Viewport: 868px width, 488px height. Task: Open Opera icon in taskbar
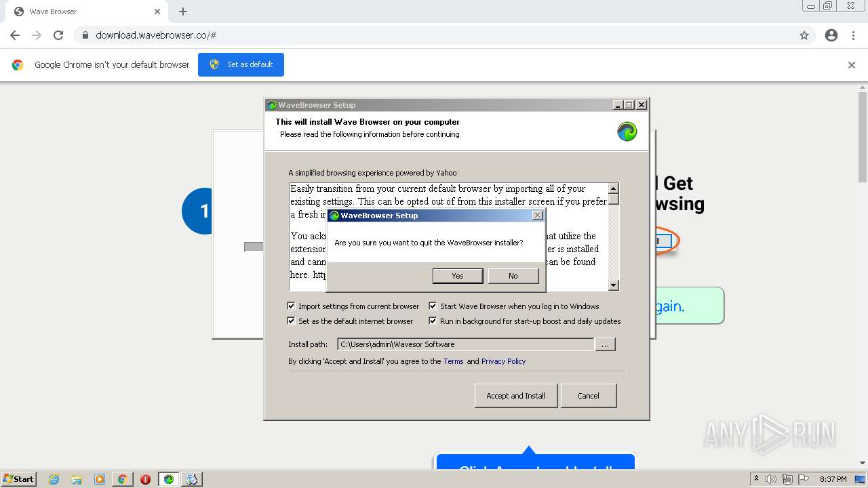[x=145, y=479]
